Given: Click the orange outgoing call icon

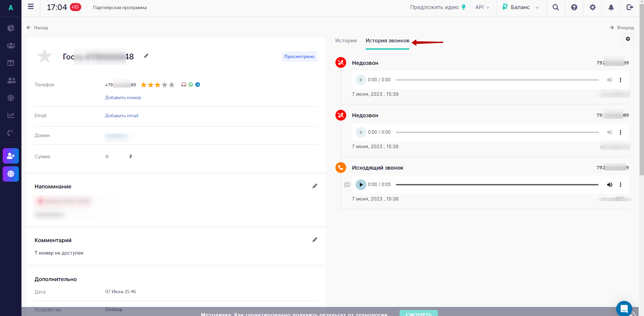Looking at the screenshot, I should pos(341,167).
